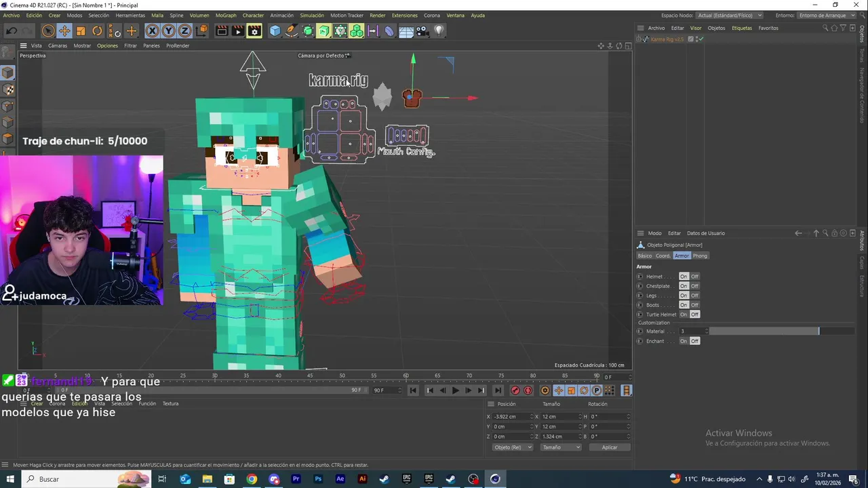This screenshot has width=868, height=488.
Task: Click Attribute Manager lock icon
Action: pyautogui.click(x=835, y=233)
